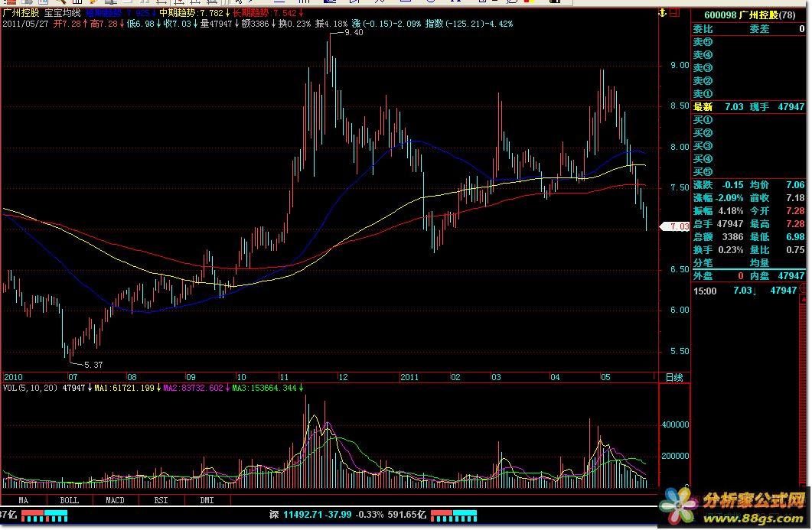The height and width of the screenshot is (530, 812).
Task: Select the RSI indicator tab
Action: click(x=161, y=500)
